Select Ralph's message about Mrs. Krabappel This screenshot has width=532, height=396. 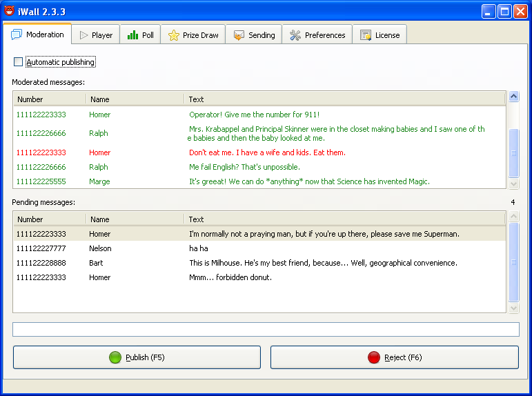pyautogui.click(x=259, y=133)
